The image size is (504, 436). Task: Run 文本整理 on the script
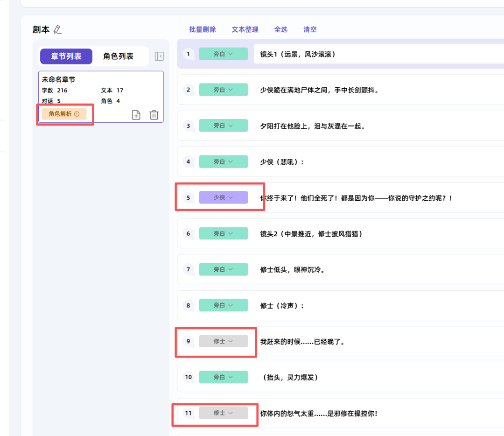click(x=245, y=29)
